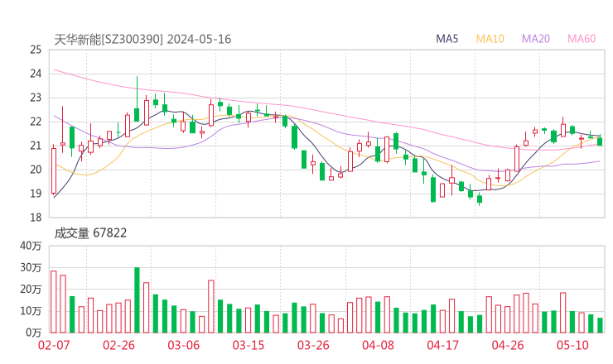The image size is (613, 364).
Task: Click the 30万 volume axis label
Action: coord(31,267)
